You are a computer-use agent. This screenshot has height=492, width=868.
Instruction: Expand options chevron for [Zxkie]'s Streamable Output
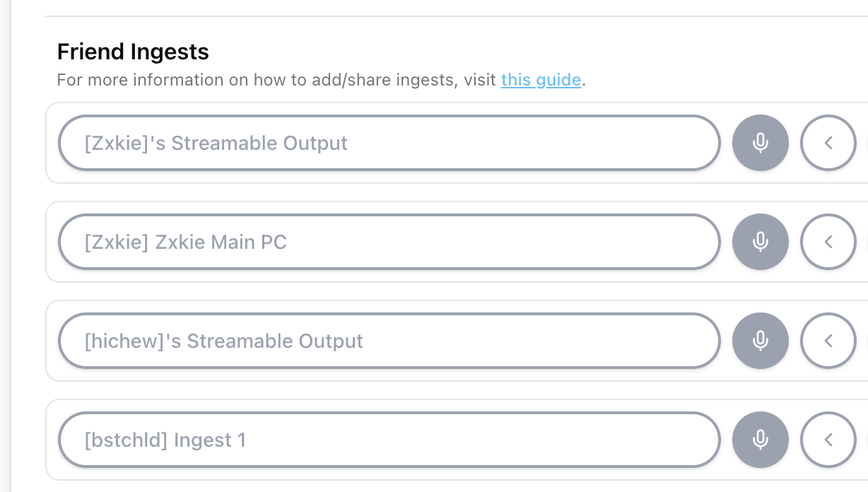[828, 143]
